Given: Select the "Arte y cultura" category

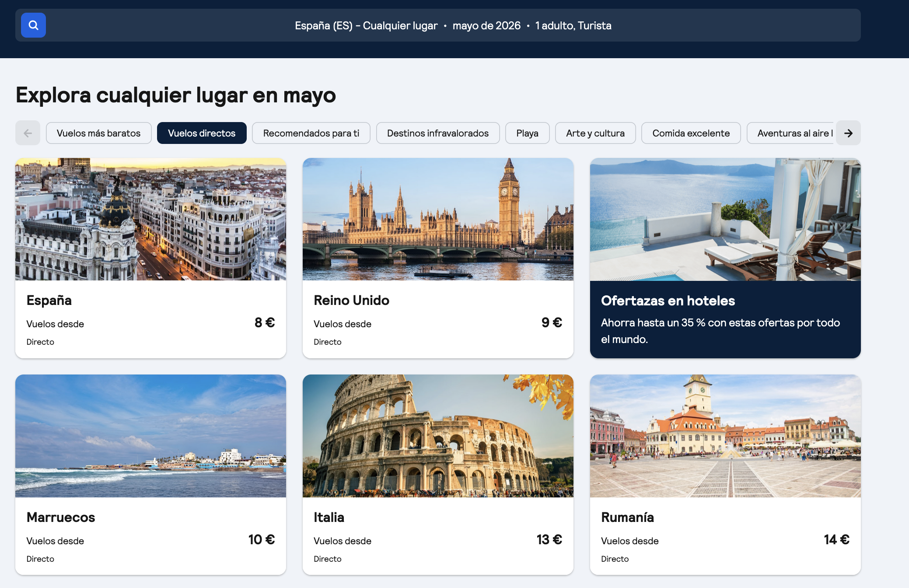Looking at the screenshot, I should point(595,133).
